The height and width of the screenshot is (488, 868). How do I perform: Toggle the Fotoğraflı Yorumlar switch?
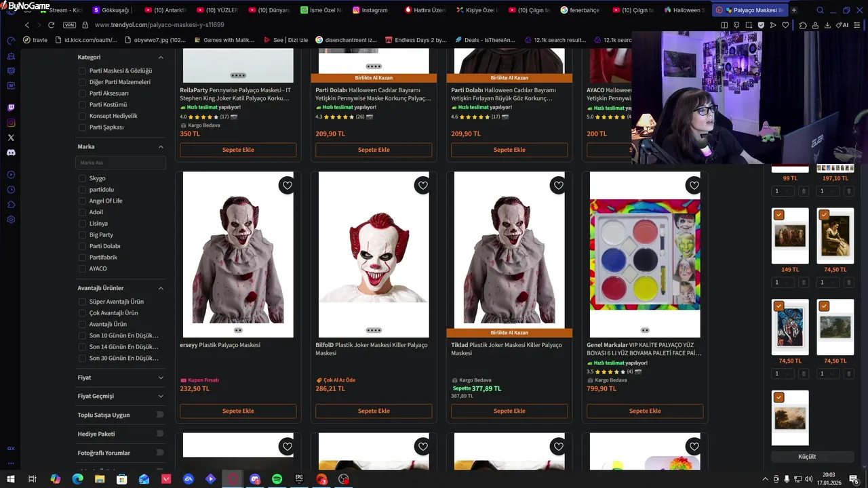point(160,452)
